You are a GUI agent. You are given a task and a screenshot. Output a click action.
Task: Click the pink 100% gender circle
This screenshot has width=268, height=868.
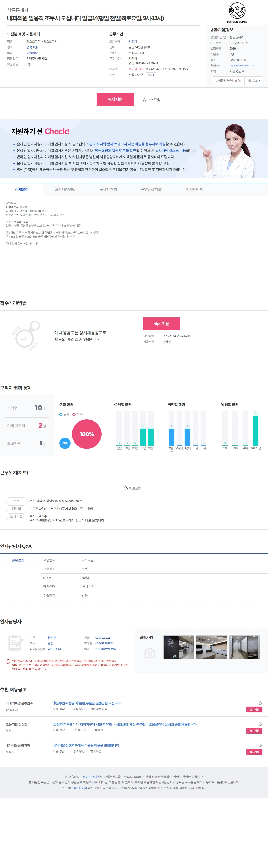(87, 434)
